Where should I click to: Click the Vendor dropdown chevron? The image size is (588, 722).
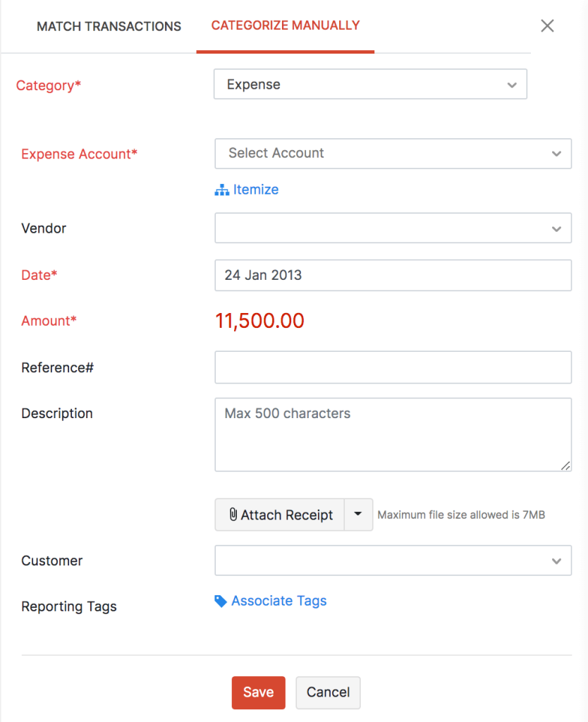click(x=558, y=228)
